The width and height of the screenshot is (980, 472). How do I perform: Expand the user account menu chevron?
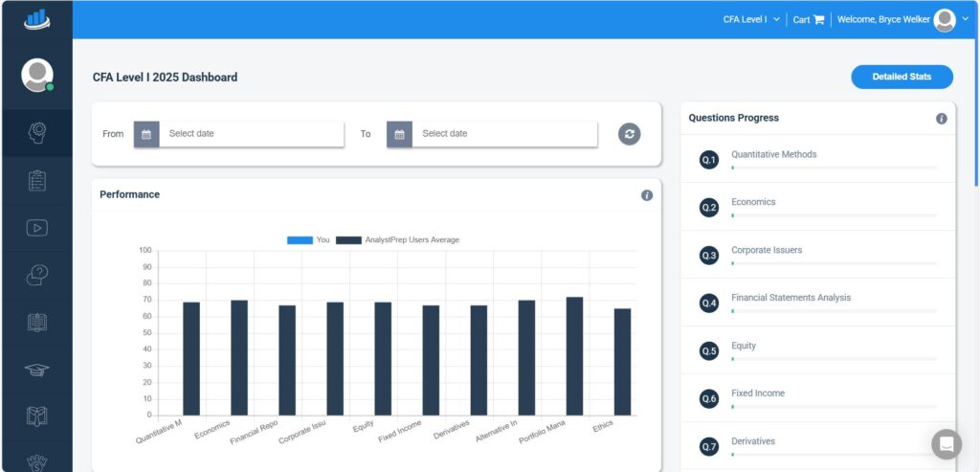[966, 19]
